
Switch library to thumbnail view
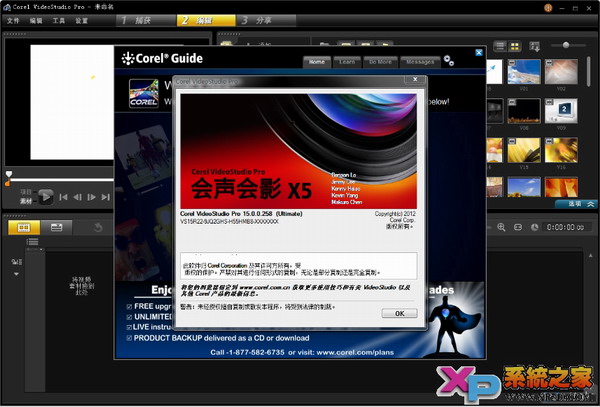(x=515, y=47)
